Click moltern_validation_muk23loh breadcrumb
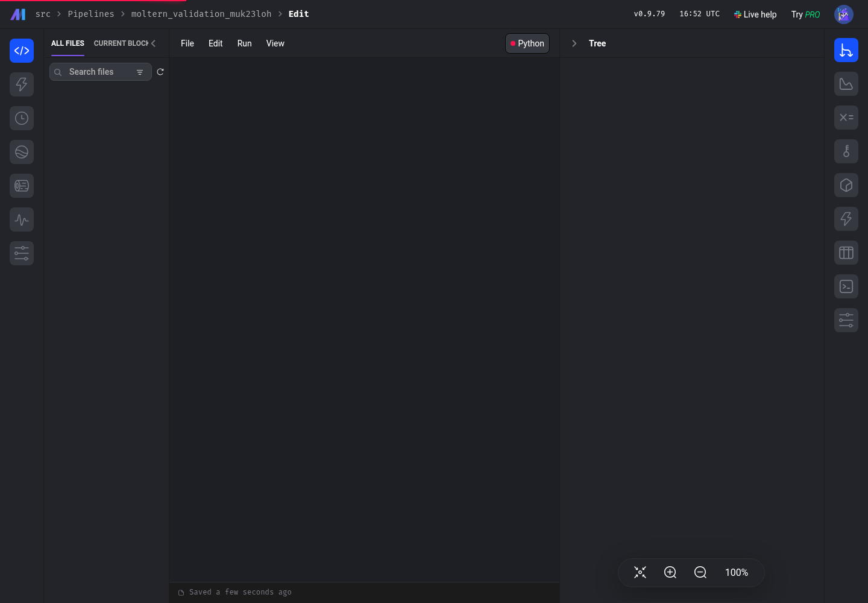The image size is (868, 603). [x=201, y=14]
